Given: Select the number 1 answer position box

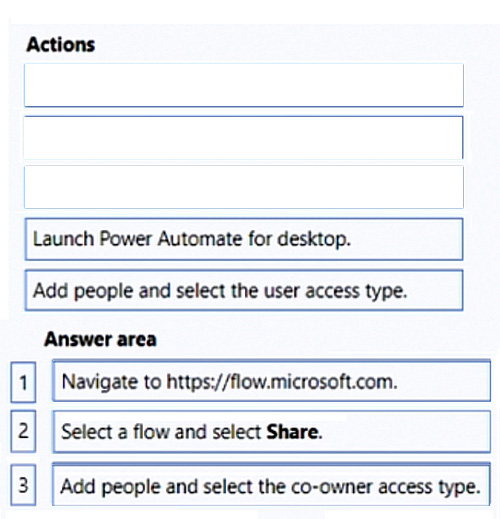Looking at the screenshot, I should pyautogui.click(x=23, y=382).
